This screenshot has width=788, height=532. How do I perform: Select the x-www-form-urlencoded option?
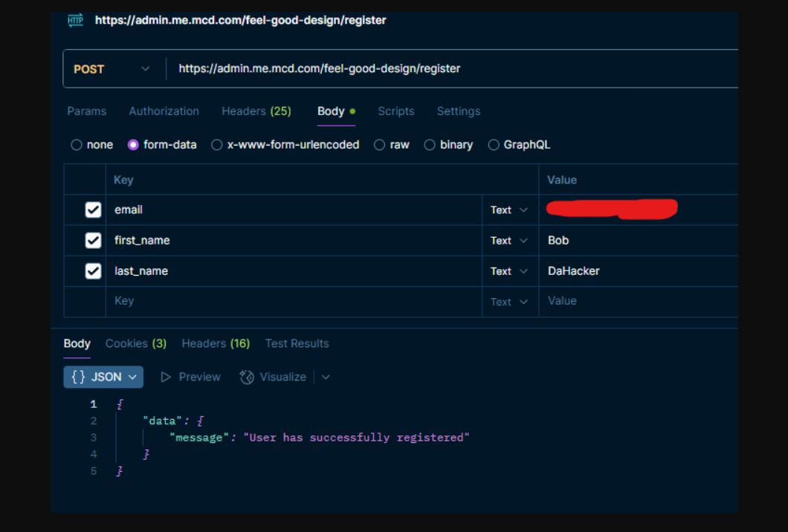[x=217, y=145]
